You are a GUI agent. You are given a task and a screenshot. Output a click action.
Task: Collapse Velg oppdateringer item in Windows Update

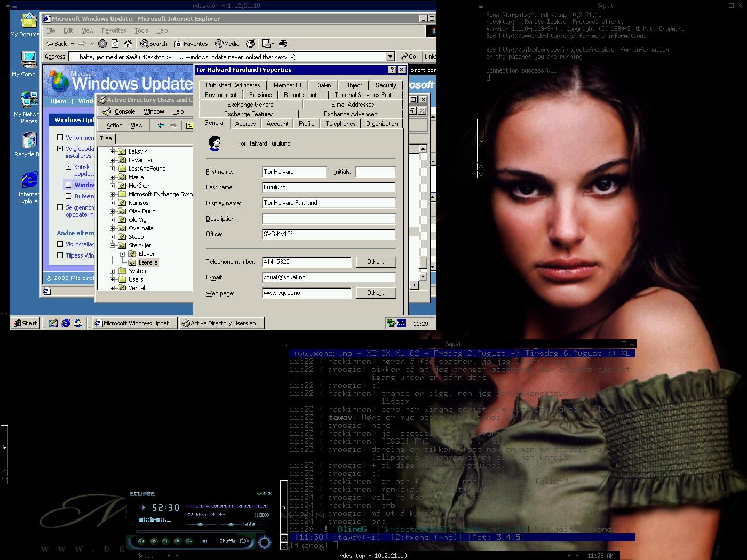pos(60,149)
